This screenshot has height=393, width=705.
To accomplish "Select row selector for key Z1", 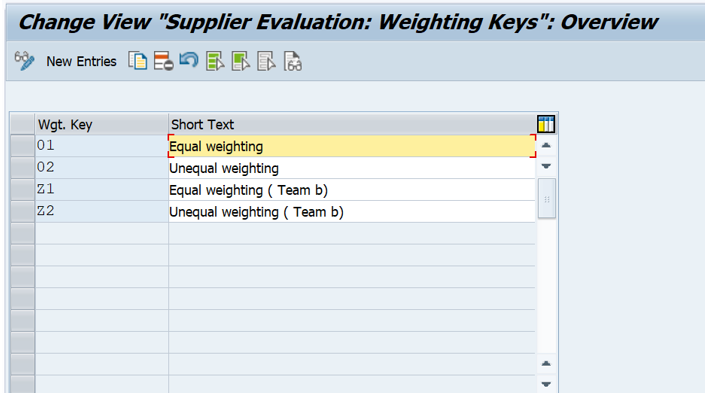I will pyautogui.click(x=22, y=189).
